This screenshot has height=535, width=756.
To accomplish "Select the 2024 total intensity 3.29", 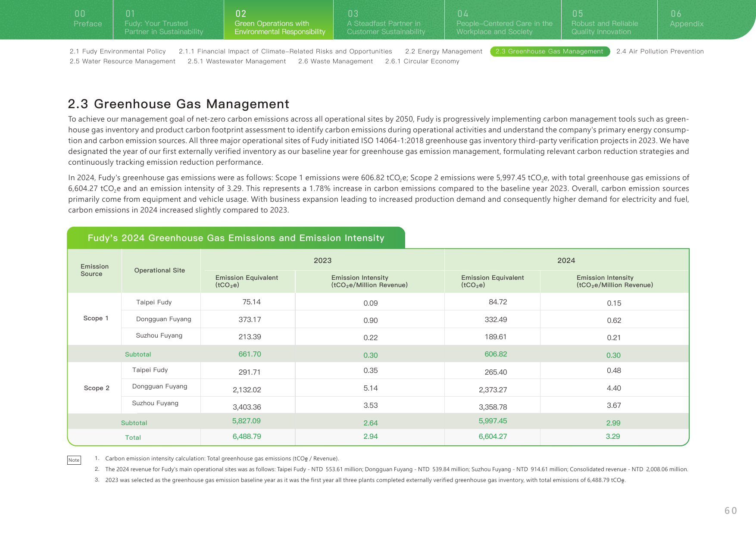I will (613, 436).
